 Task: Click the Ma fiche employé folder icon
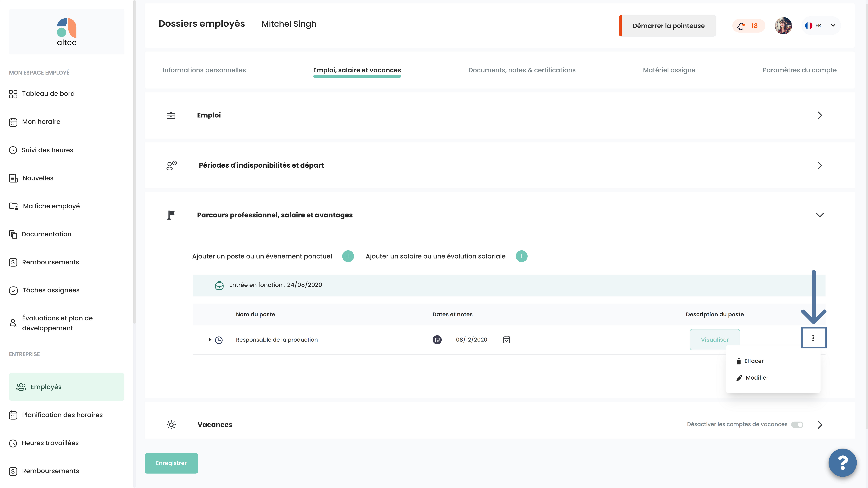[13, 206]
